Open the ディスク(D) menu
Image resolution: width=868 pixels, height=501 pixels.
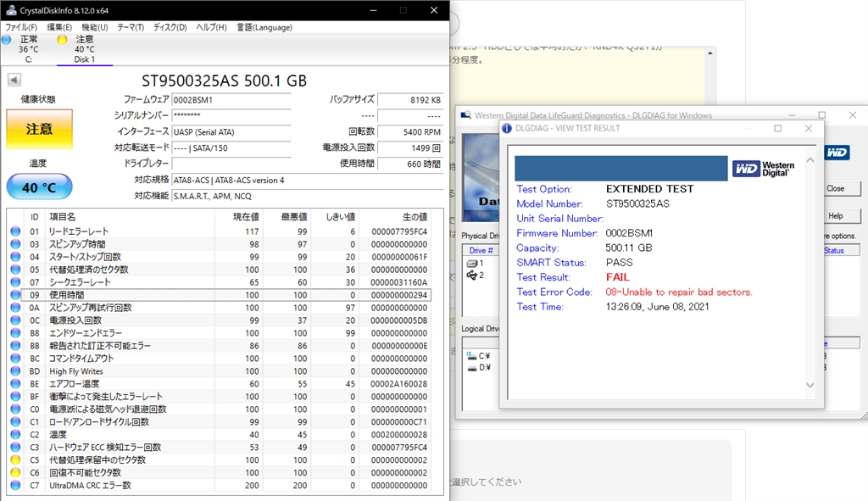(x=170, y=27)
